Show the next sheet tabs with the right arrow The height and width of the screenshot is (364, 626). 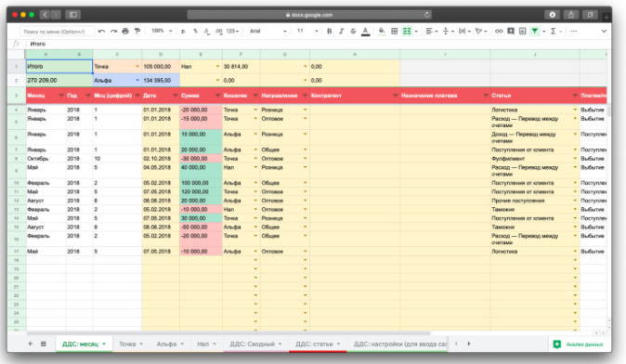click(469, 344)
